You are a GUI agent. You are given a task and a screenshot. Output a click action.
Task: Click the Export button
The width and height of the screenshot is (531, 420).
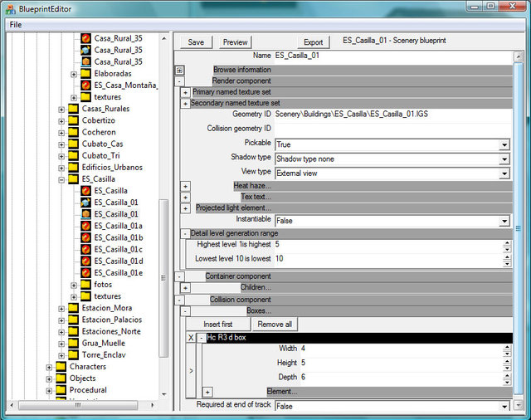[x=313, y=42]
